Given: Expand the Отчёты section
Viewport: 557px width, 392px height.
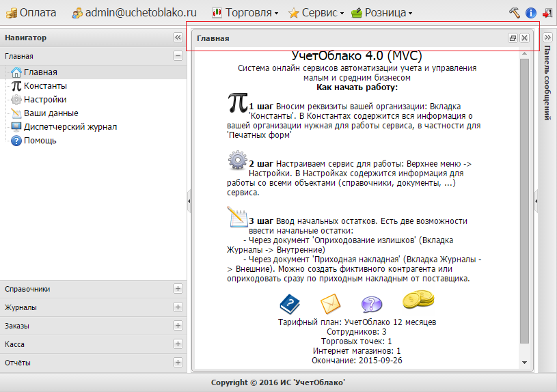Looking at the screenshot, I should (178, 363).
